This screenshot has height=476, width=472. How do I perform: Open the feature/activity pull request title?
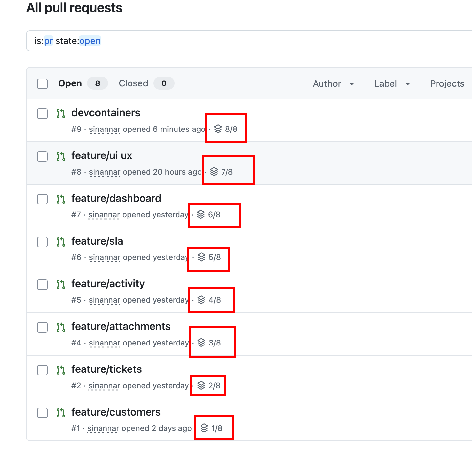(108, 284)
